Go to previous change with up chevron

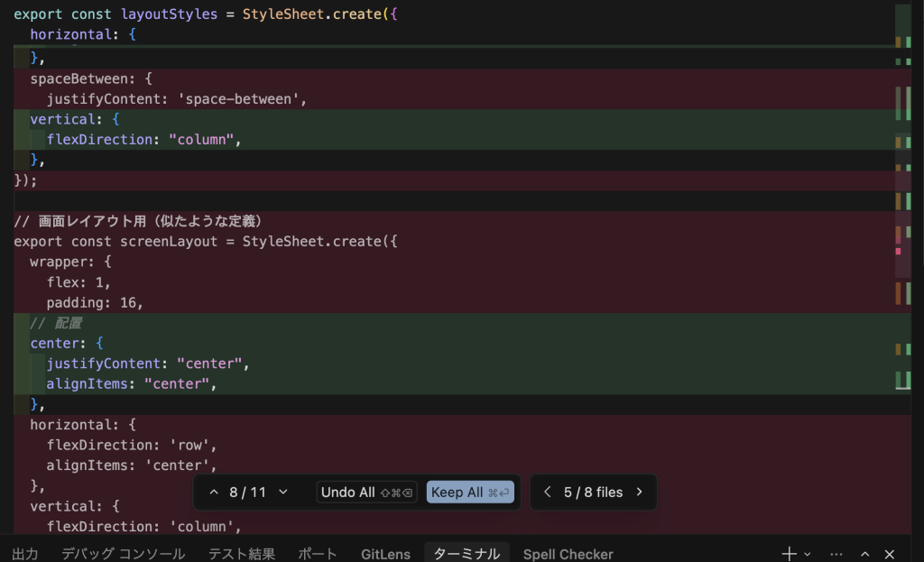tap(214, 493)
